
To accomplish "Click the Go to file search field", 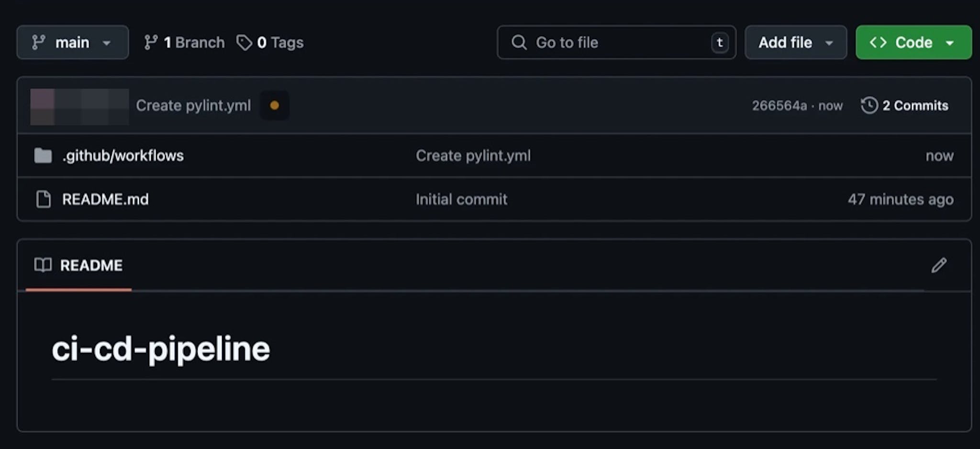I will coord(617,43).
